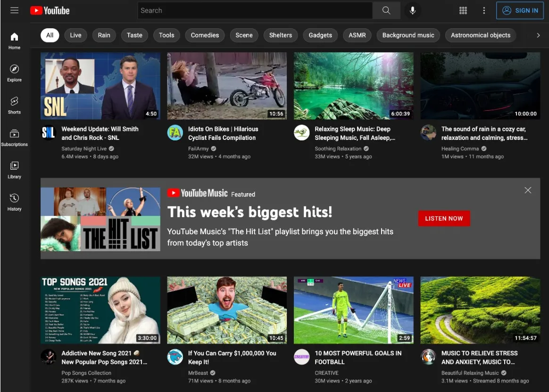This screenshot has width=549, height=392.
Task: Select the Comedies filter chip
Action: pos(205,35)
